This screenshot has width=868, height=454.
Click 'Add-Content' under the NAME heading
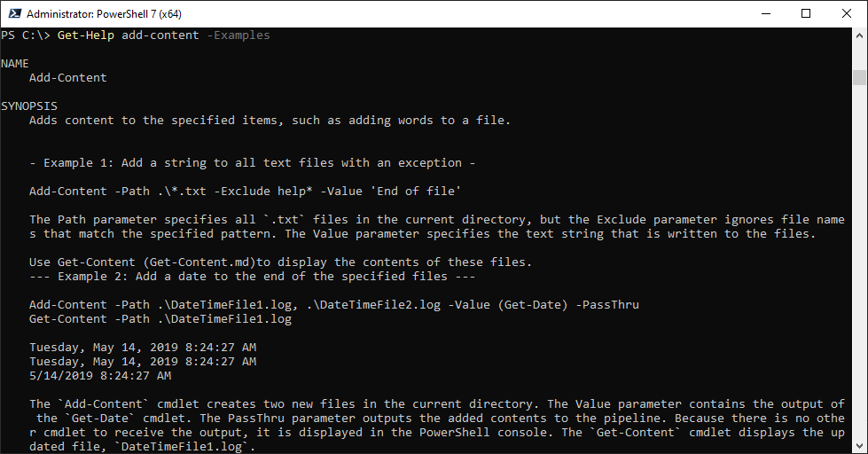(x=67, y=78)
